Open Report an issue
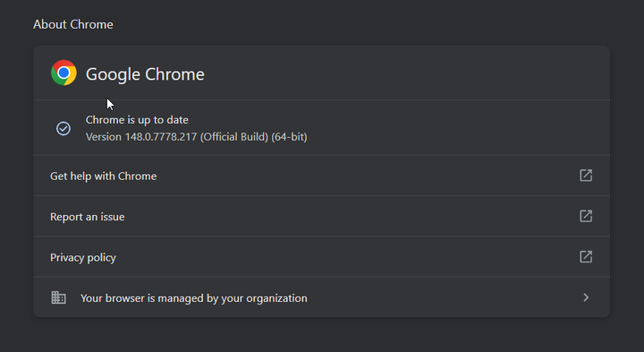Image resolution: width=644 pixels, height=352 pixels. (x=321, y=216)
